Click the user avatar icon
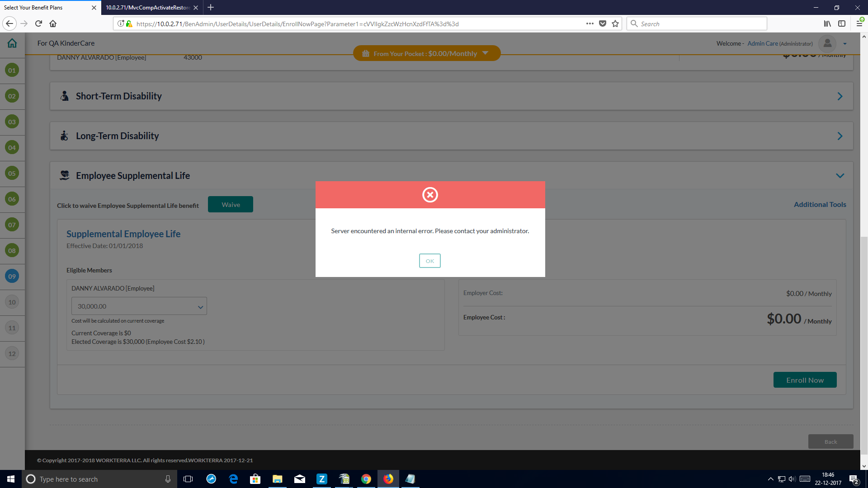The height and width of the screenshot is (488, 868). (827, 43)
